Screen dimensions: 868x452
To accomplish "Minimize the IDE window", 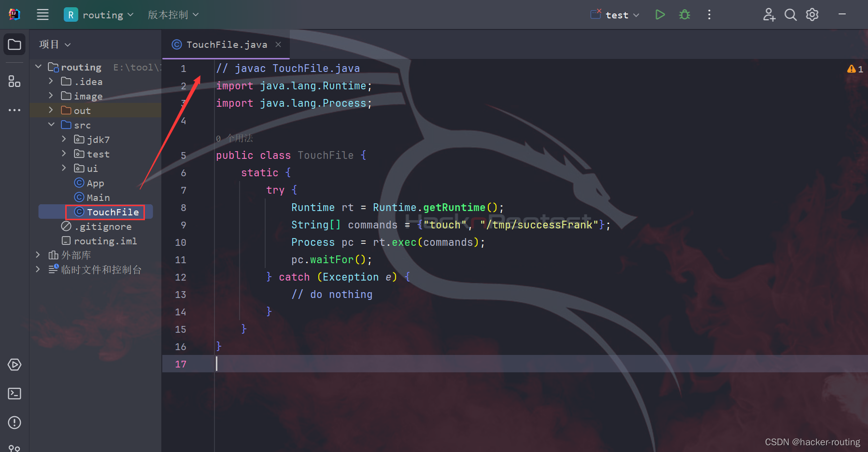I will tap(842, 14).
